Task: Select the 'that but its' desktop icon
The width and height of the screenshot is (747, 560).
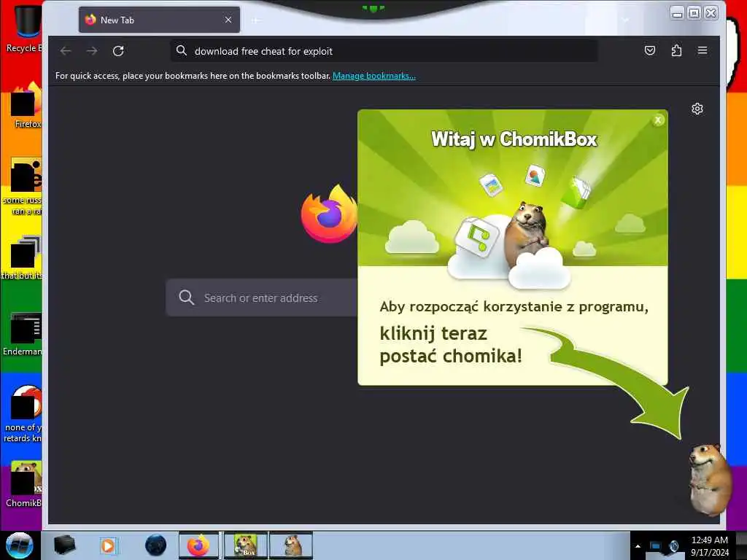Action: point(23,257)
